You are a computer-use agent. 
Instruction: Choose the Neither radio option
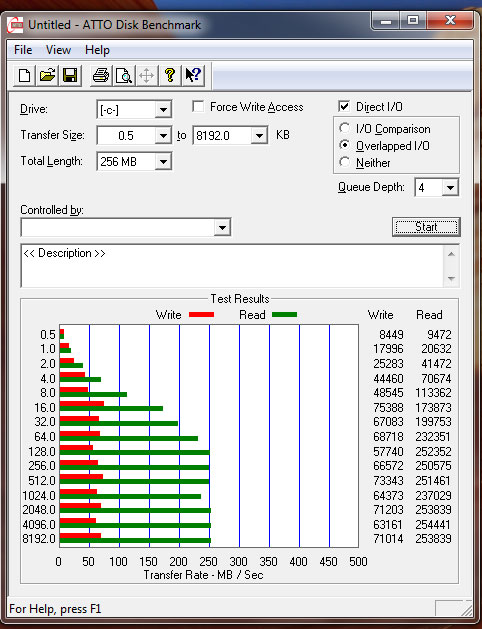(x=344, y=162)
